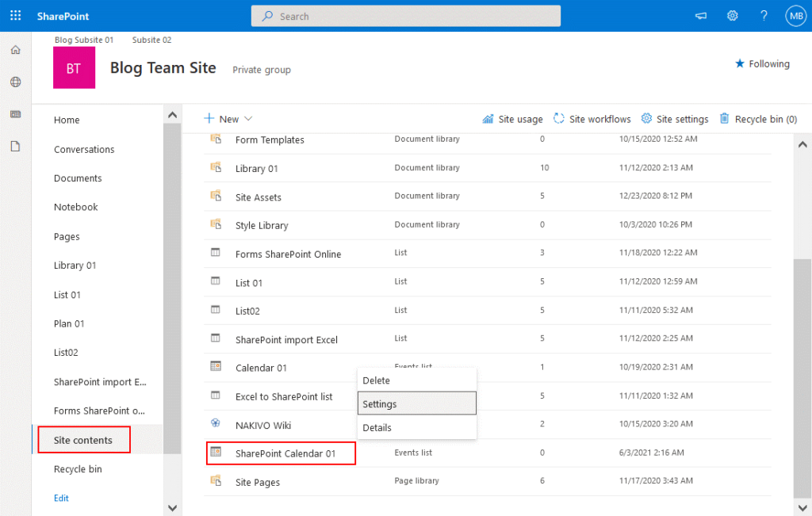Expand the New creation menu
Viewport: 812px width, 516px height.
coord(228,118)
